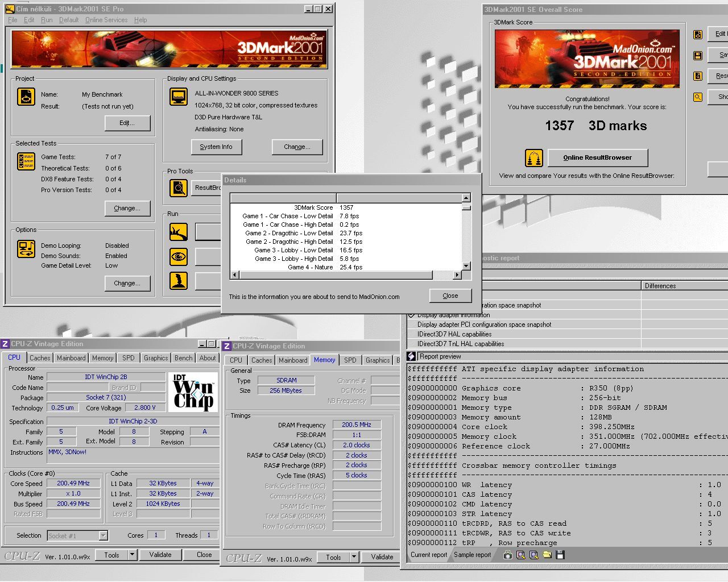Click the title icon of CPU-Z Memory window
This screenshot has width=728, height=582.
pos(227,346)
